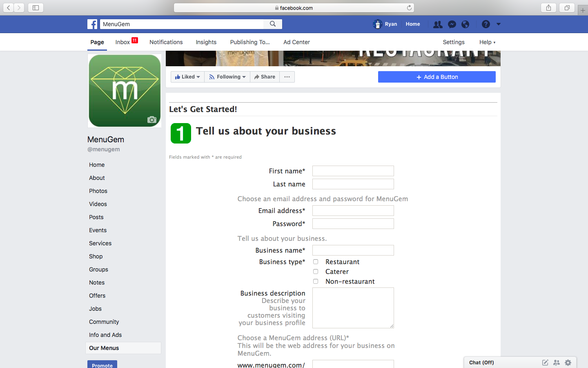Open page Settings

[x=454, y=42]
